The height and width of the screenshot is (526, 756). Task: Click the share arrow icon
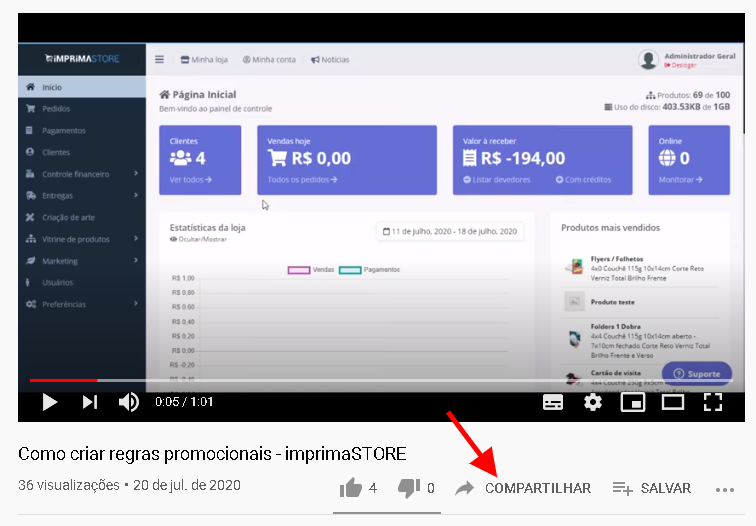coord(465,488)
